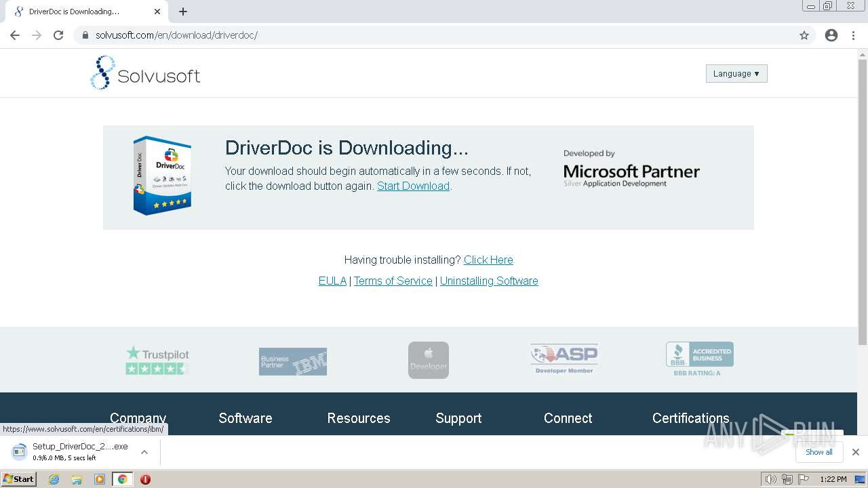
Task: Bookmark this page with star icon
Action: coord(804,35)
